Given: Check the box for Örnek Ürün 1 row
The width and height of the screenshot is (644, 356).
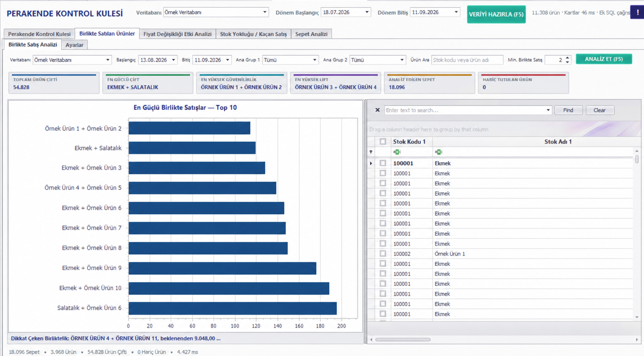Looking at the screenshot, I should point(383,254).
